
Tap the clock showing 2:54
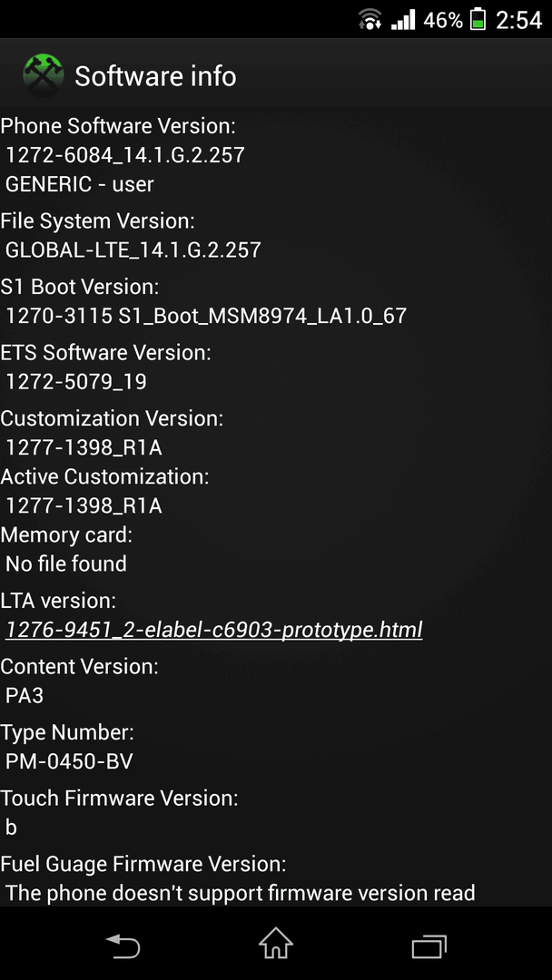pyautogui.click(x=519, y=20)
